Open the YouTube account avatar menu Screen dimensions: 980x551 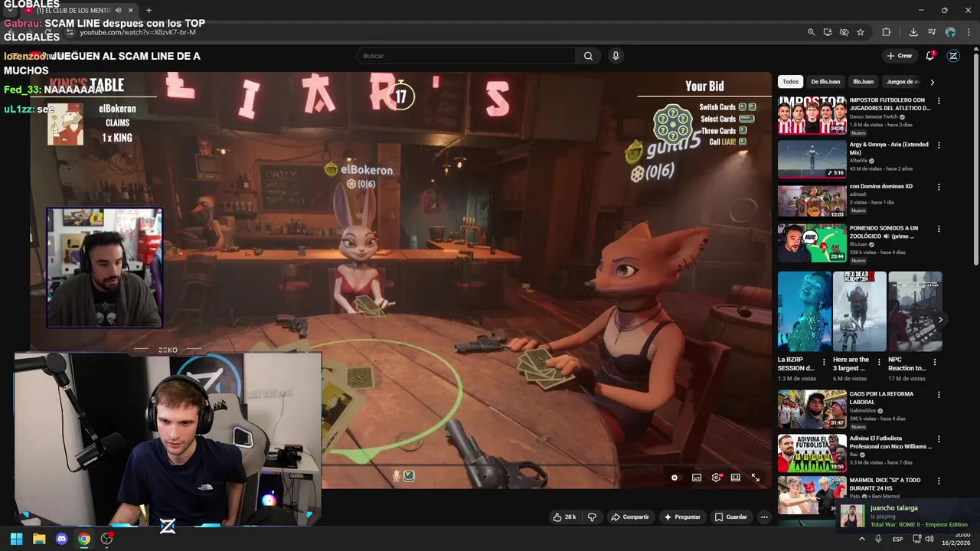(953, 56)
